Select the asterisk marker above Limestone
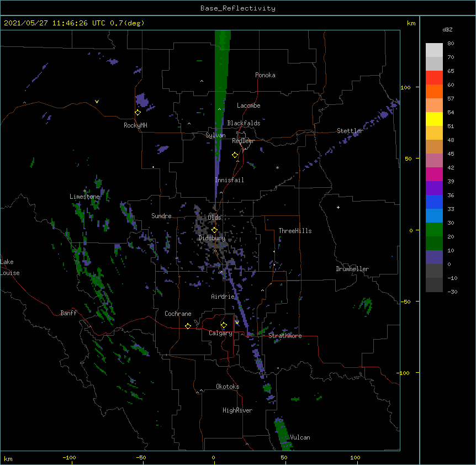The height and width of the screenshot is (465, 476). pyautogui.click(x=84, y=191)
